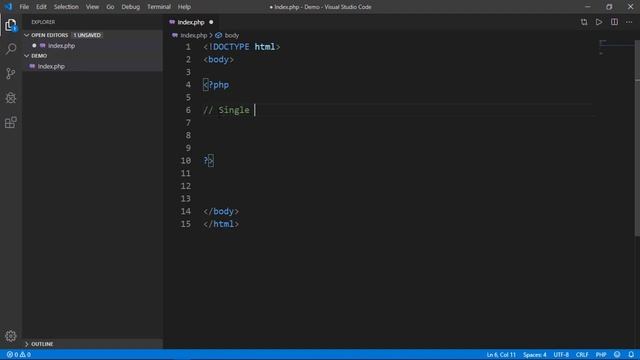
Task: Minimize the Visual Studio Code window
Action: (588, 7)
